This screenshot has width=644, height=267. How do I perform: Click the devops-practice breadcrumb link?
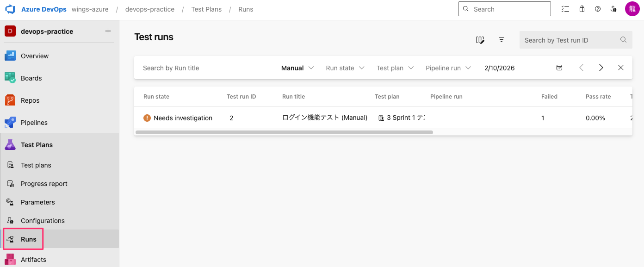point(149,9)
